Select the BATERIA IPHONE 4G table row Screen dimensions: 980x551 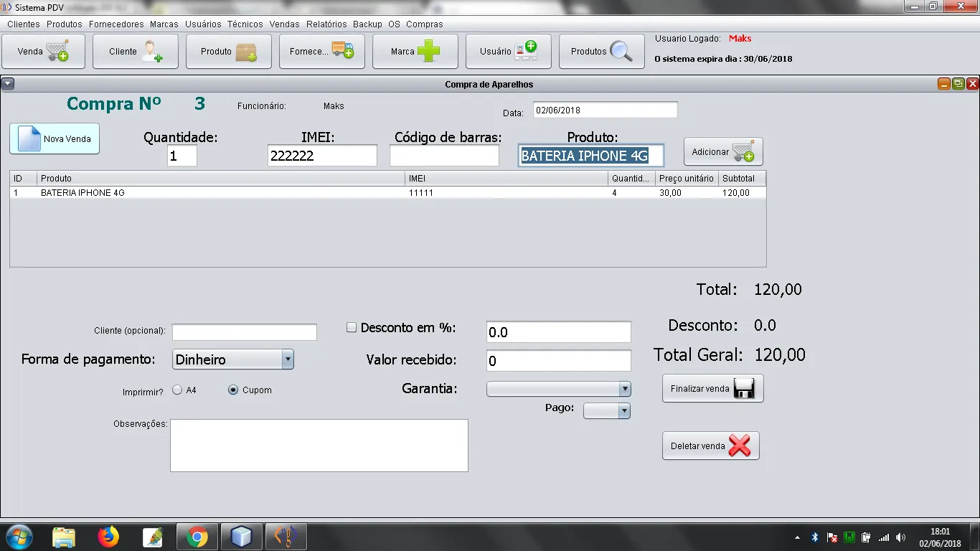(387, 193)
